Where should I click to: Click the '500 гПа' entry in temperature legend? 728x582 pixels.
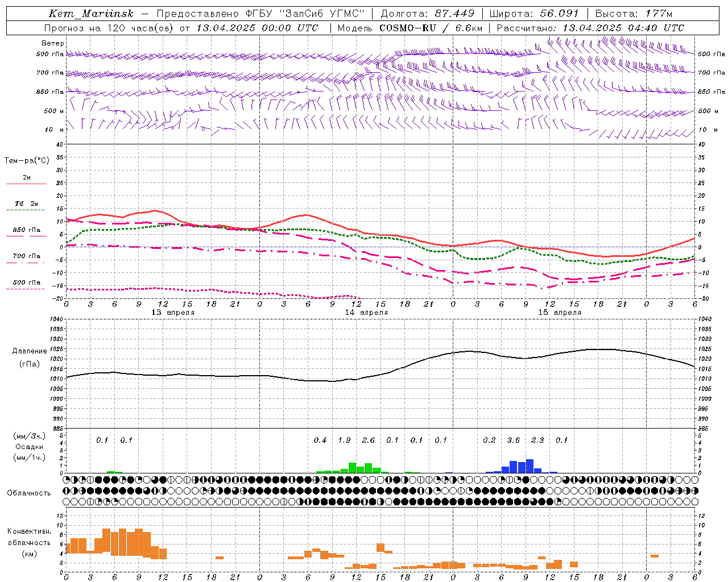27,282
